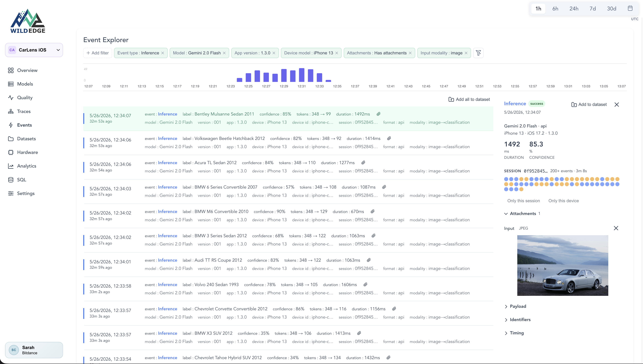Remove the Input modality image filter
The height and width of the screenshot is (364, 643).
[x=466, y=53]
